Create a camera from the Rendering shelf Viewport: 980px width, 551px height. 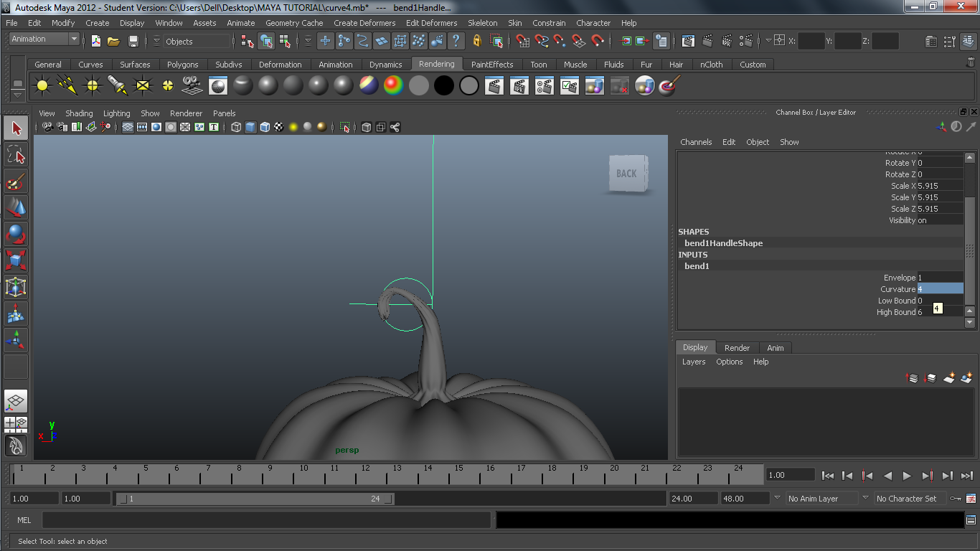(192, 86)
